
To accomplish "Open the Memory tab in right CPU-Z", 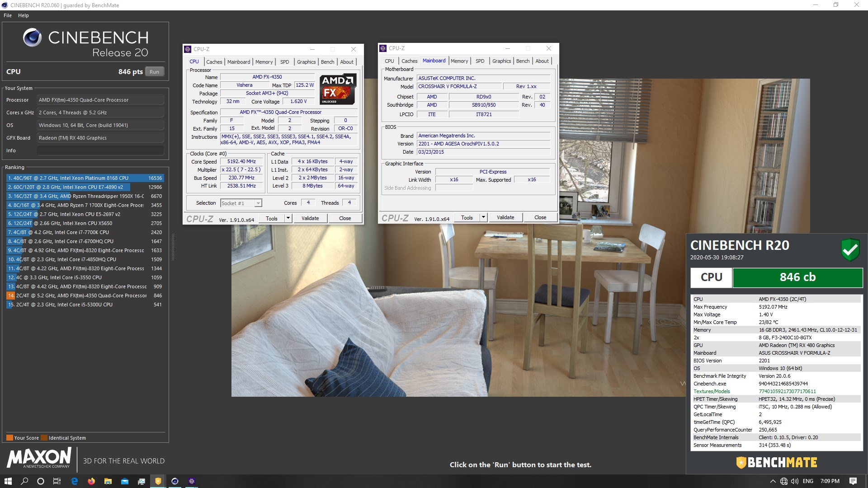I will (459, 61).
